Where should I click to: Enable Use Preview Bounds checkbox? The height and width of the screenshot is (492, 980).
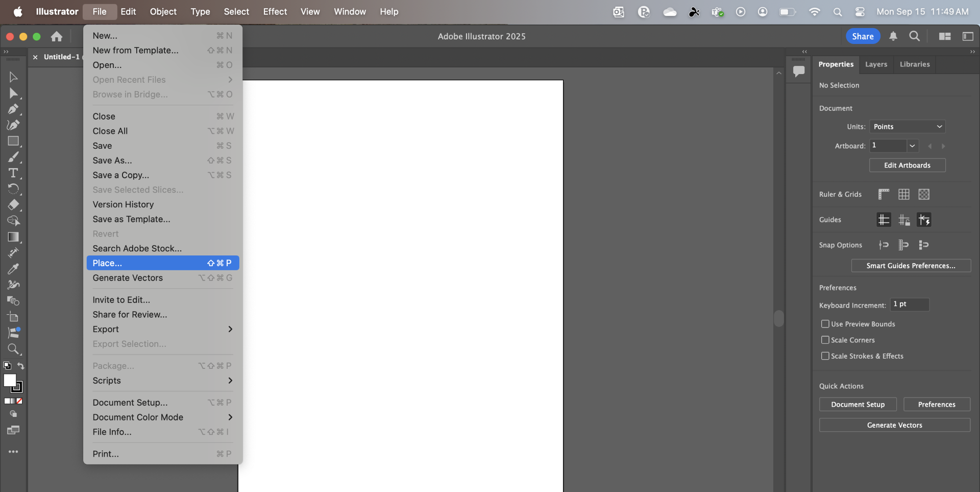825,324
